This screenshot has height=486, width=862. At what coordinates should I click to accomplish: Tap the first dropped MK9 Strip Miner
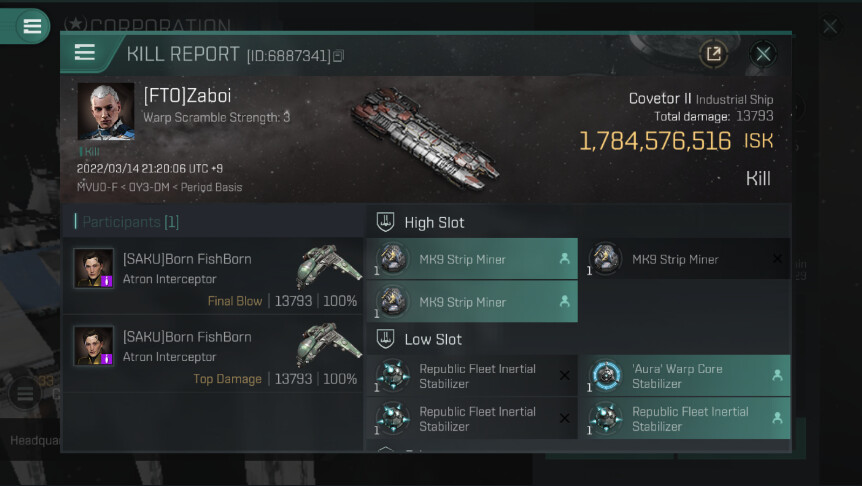click(x=471, y=259)
